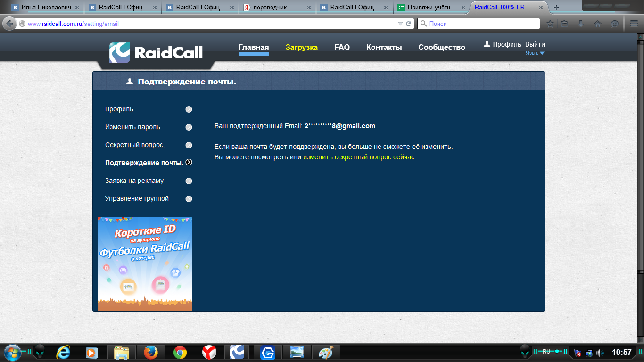Open the RaidCall app in the taskbar
Image resolution: width=644 pixels, height=362 pixels.
click(237, 353)
